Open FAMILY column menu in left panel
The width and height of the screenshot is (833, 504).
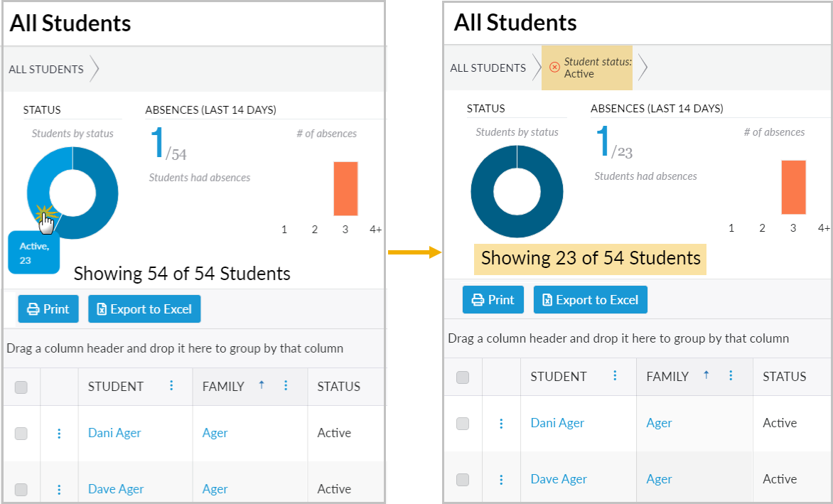(x=286, y=385)
